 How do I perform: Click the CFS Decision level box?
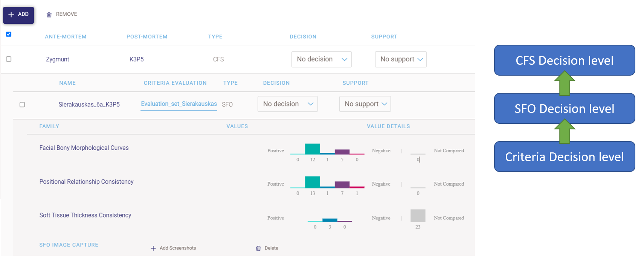click(564, 60)
